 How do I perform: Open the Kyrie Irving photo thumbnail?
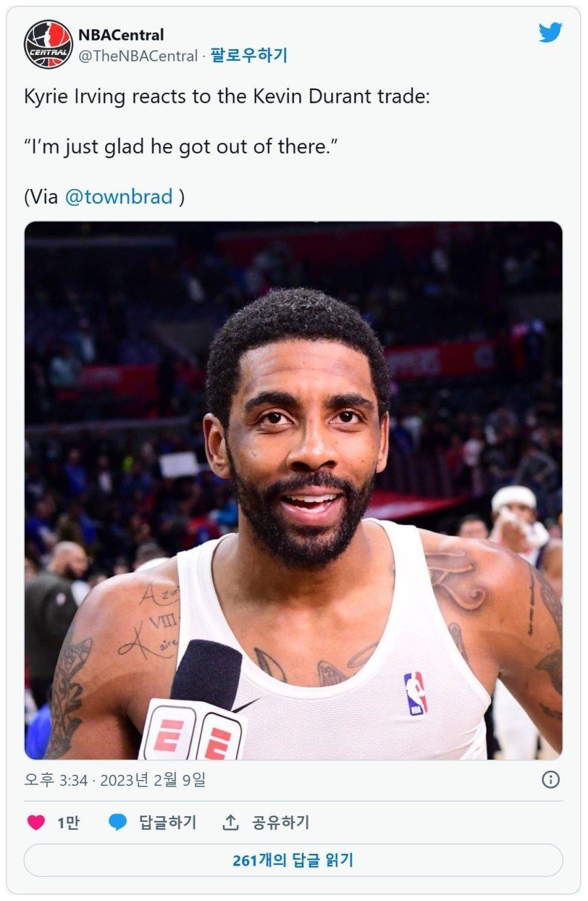tap(293, 490)
